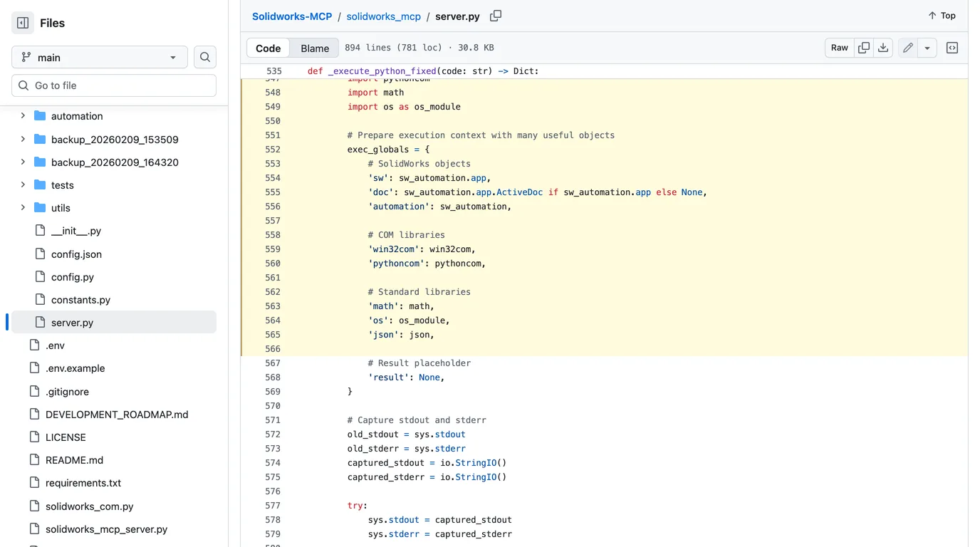Click the search files magnifier icon

[x=205, y=57]
